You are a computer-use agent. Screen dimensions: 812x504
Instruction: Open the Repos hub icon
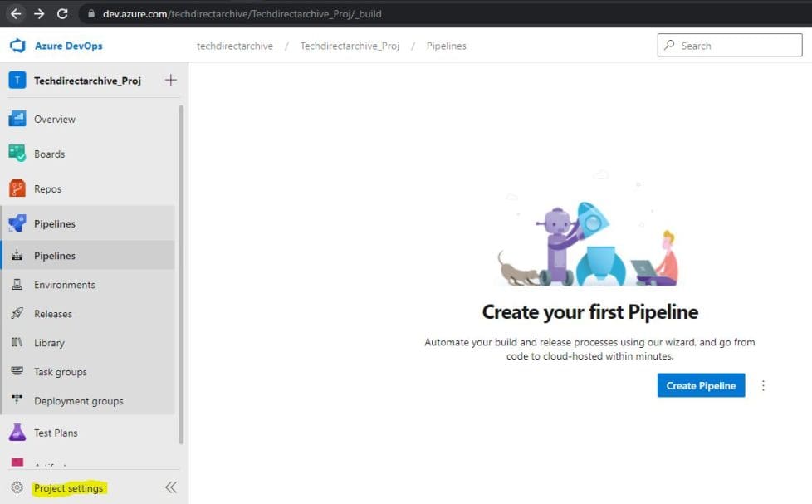(x=17, y=188)
